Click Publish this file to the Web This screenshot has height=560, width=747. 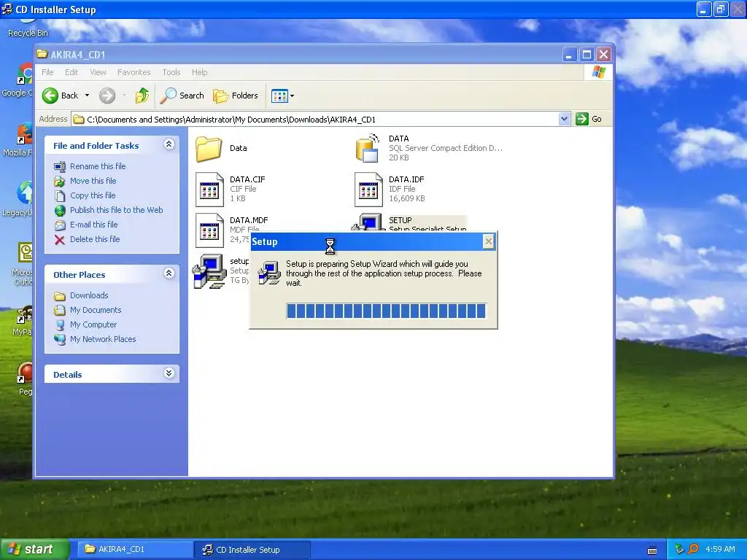coord(116,210)
